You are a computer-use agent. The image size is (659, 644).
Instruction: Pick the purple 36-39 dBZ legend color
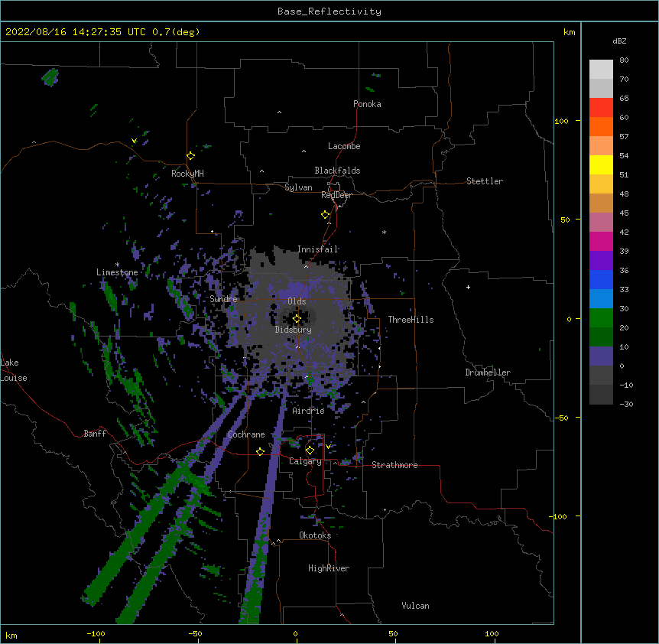pyautogui.click(x=601, y=260)
